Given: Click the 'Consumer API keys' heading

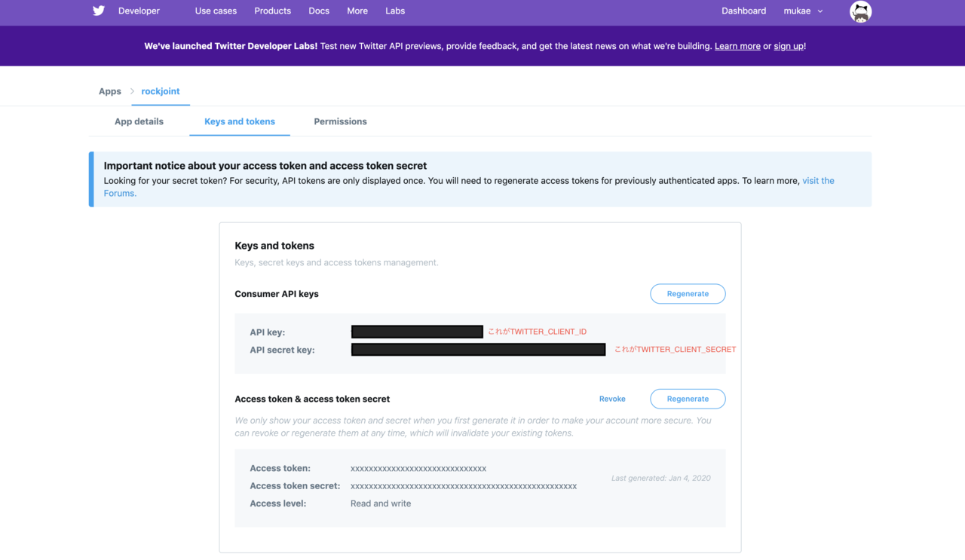Looking at the screenshot, I should coord(277,294).
